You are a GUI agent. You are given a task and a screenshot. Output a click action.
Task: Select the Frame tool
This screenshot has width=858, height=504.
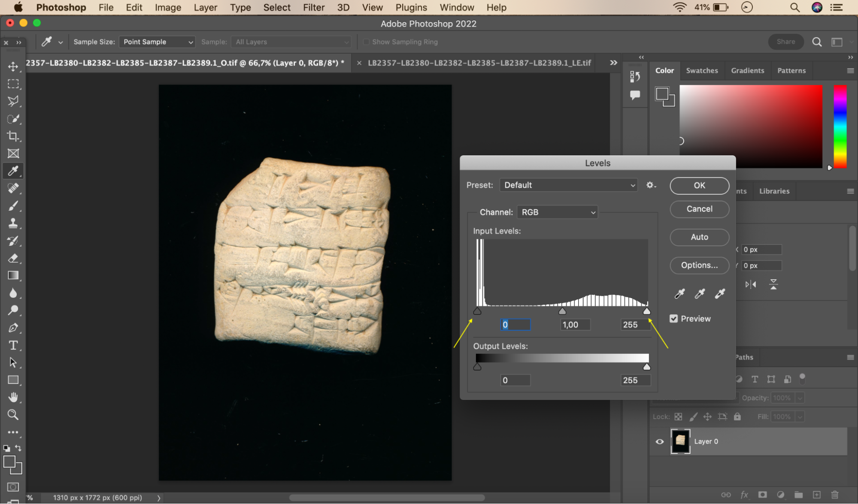tap(13, 154)
